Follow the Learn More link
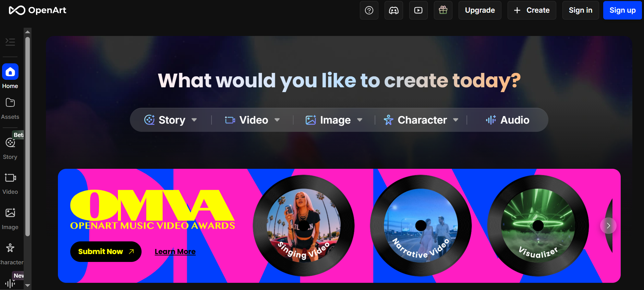Image resolution: width=644 pixels, height=290 pixels. [x=175, y=252]
